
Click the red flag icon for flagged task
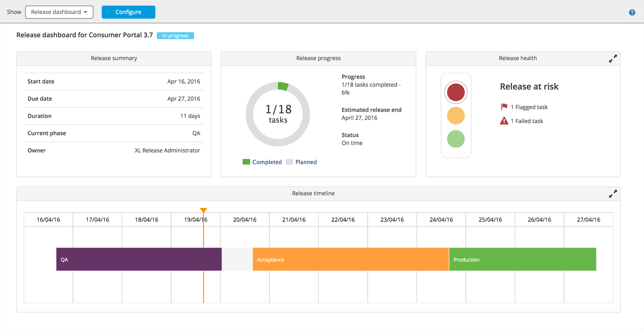[504, 107]
